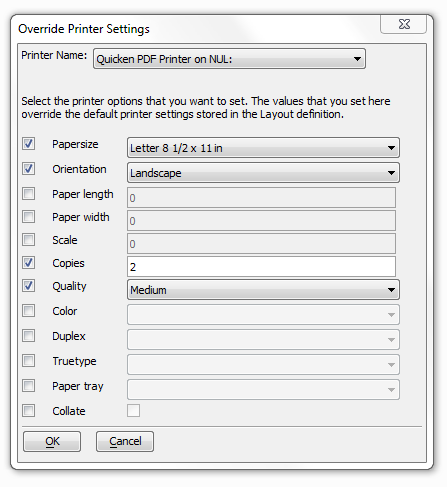Uncheck the Quality checkbox
The height and width of the screenshot is (487, 447).
pos(28,286)
